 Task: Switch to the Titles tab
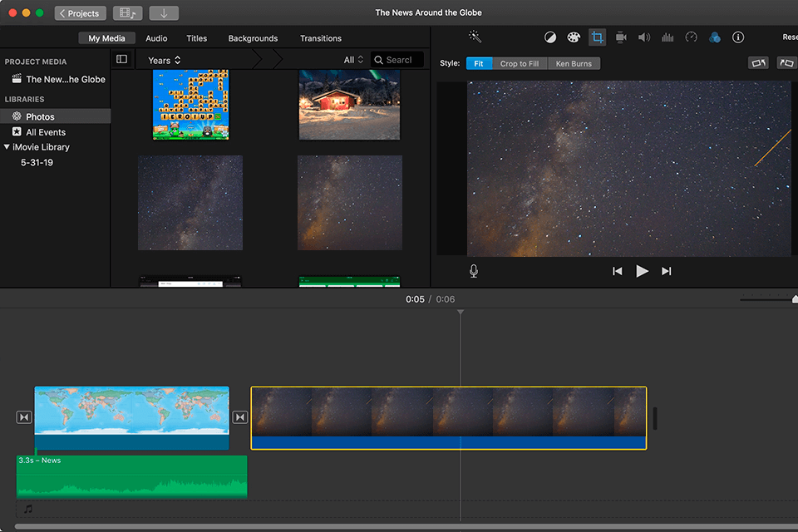[197, 38]
